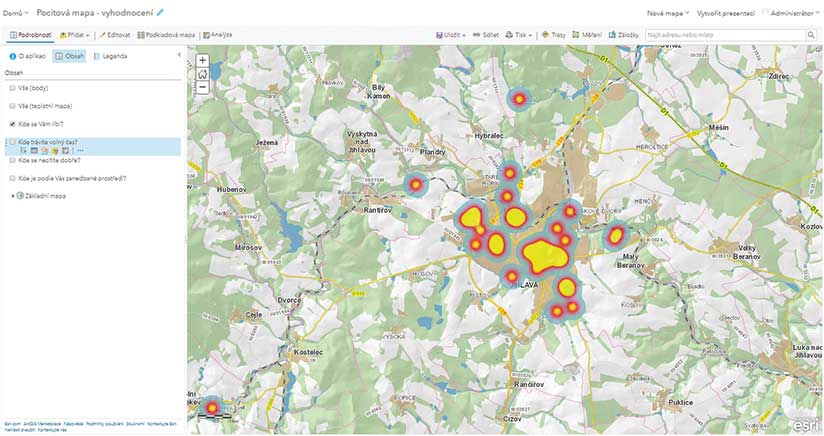The height and width of the screenshot is (436, 824).
Task: Switch to Podrobnosti tab
Action: point(31,35)
